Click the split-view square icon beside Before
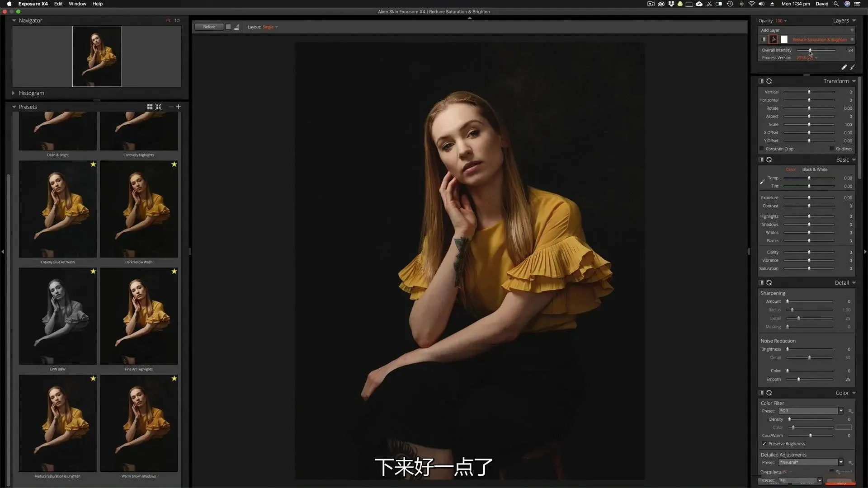 pyautogui.click(x=228, y=27)
